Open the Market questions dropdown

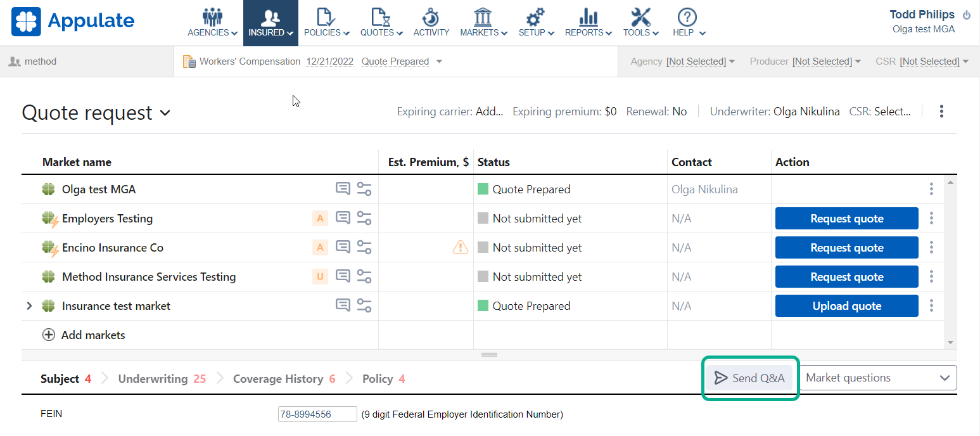tap(878, 378)
